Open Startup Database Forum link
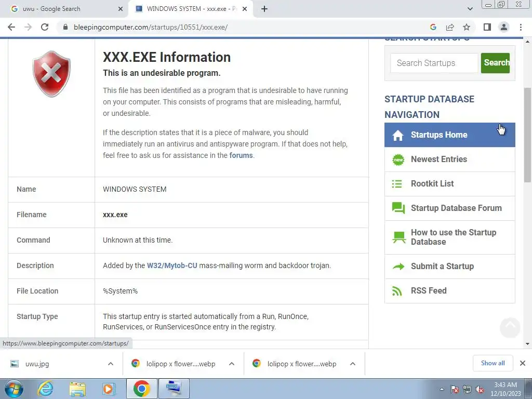This screenshot has height=399, width=532. [449, 208]
